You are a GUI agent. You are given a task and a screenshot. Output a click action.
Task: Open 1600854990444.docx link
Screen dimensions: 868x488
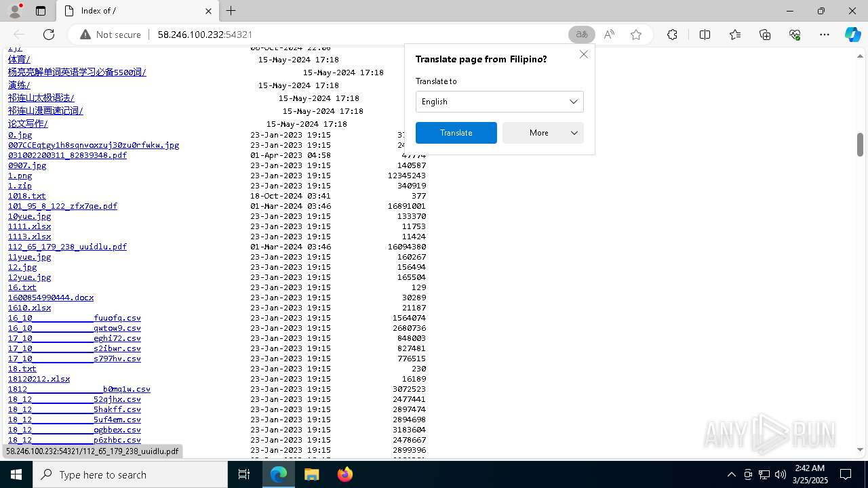point(51,298)
